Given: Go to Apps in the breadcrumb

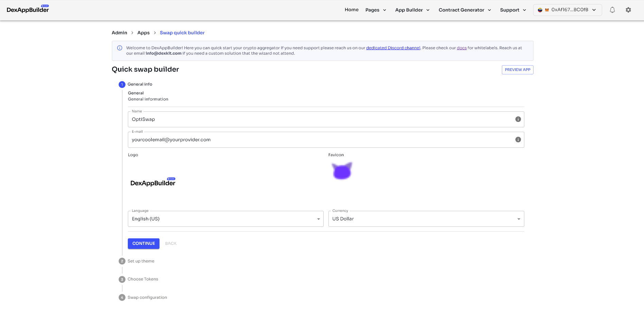Looking at the screenshot, I should point(143,33).
